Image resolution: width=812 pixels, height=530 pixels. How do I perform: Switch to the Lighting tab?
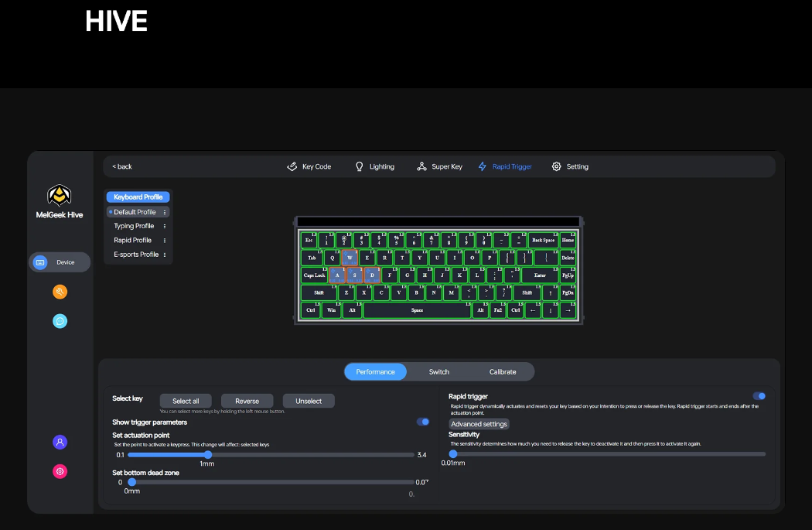point(374,166)
